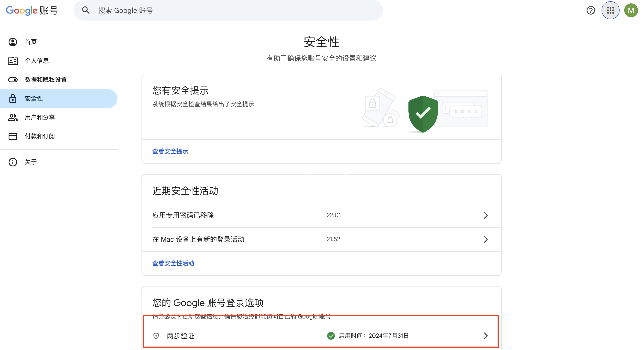Open the 两步验证 row chevron arrow
The width and height of the screenshot is (644, 350).
point(486,336)
